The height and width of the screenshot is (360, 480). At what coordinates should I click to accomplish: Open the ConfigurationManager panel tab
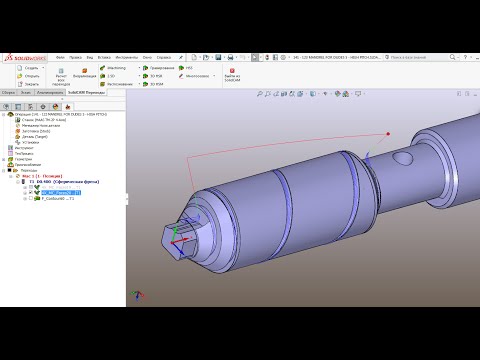pyautogui.click(x=30, y=107)
